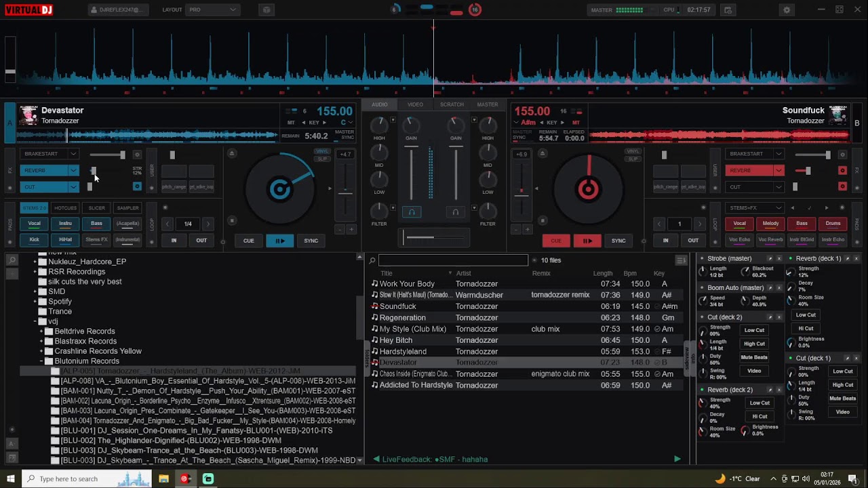This screenshot has width=868, height=488.
Task: Open deck A CUT effect dropdown arrow
Action: (73, 186)
